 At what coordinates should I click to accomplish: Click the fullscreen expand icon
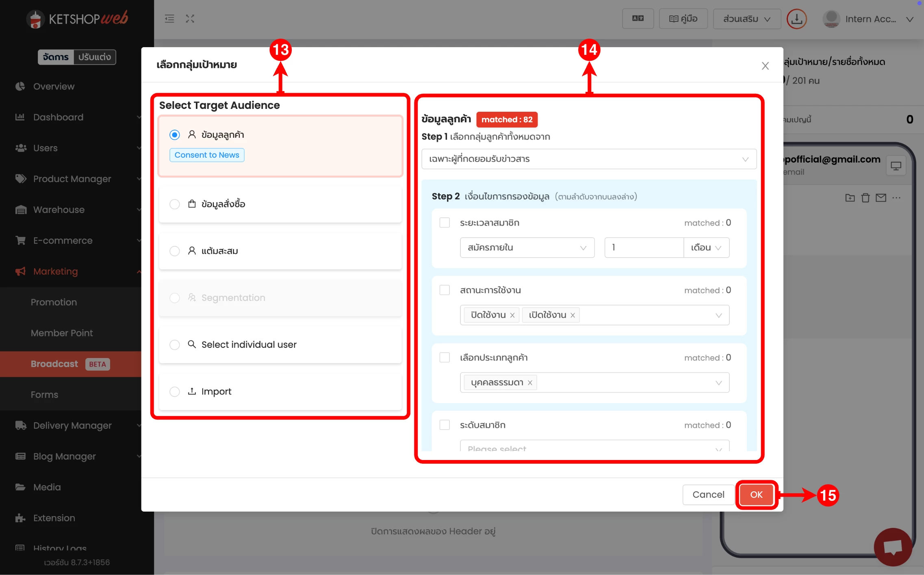pos(190,19)
